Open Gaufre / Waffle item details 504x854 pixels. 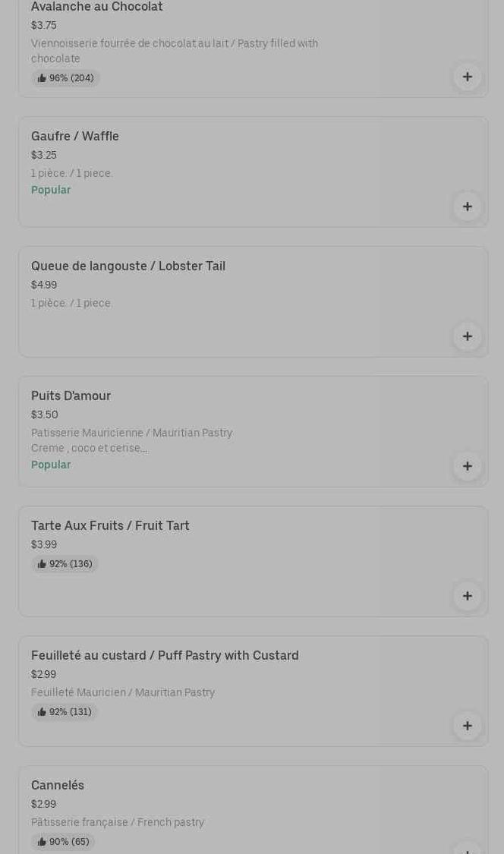[254, 172]
